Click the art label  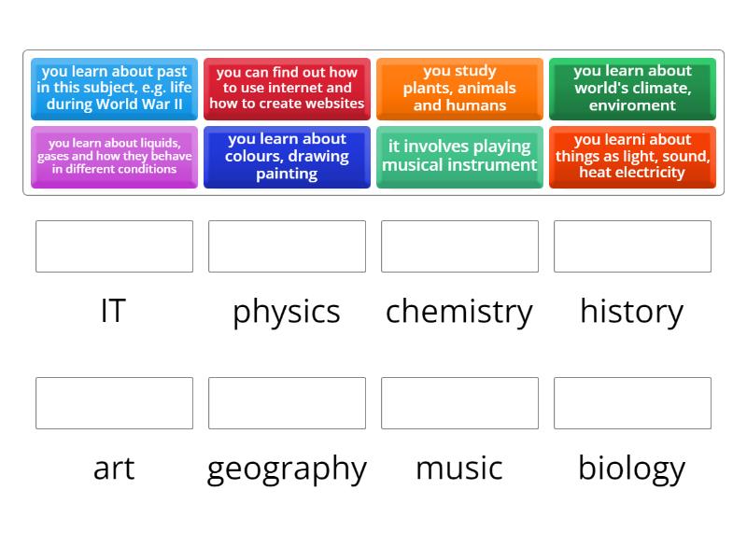113,469
